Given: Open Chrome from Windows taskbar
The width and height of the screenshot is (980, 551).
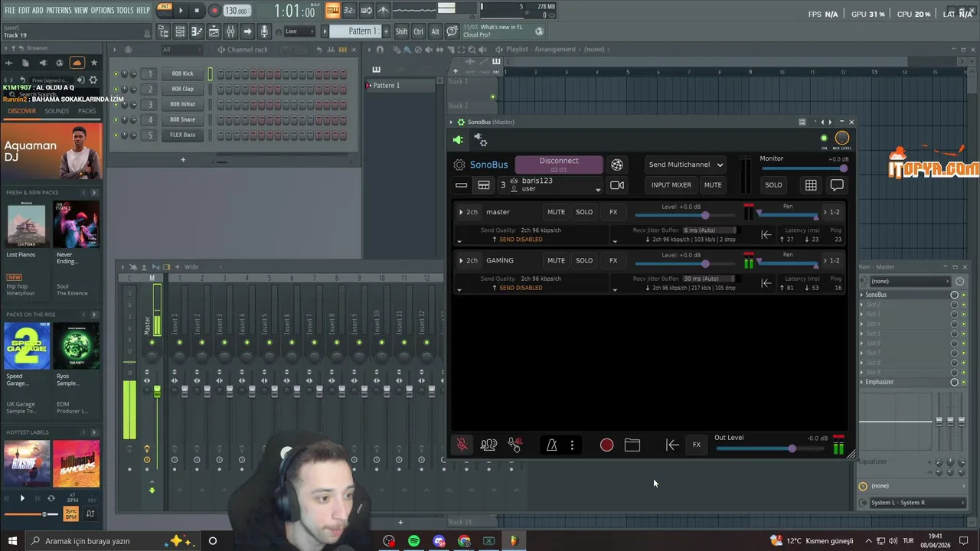Looking at the screenshot, I should [465, 541].
